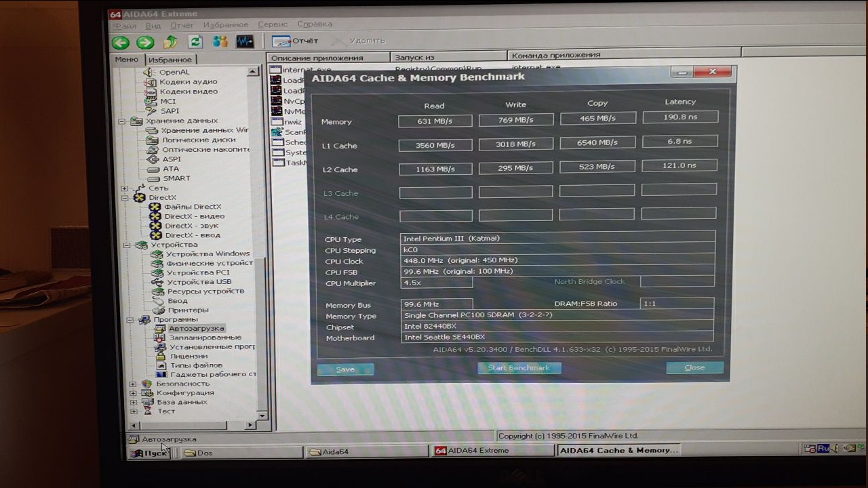Select Принтеры in the tree
The height and width of the screenshot is (488, 868).
pyautogui.click(x=189, y=310)
